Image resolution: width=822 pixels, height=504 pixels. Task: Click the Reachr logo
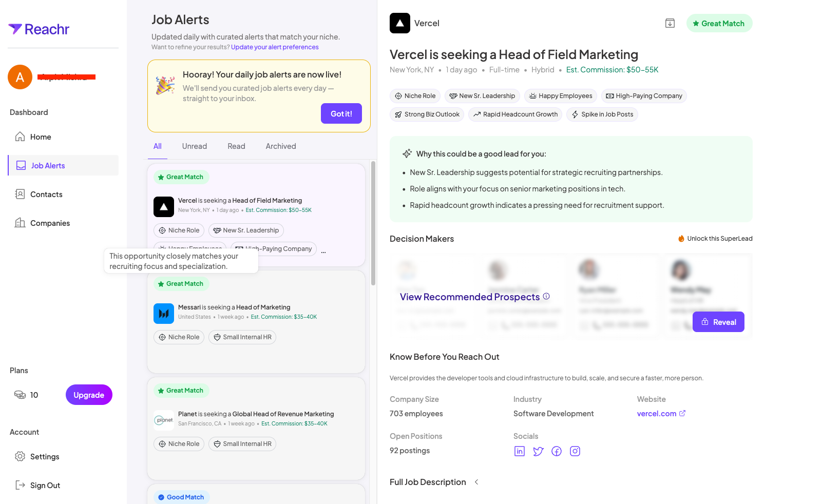[x=39, y=29]
